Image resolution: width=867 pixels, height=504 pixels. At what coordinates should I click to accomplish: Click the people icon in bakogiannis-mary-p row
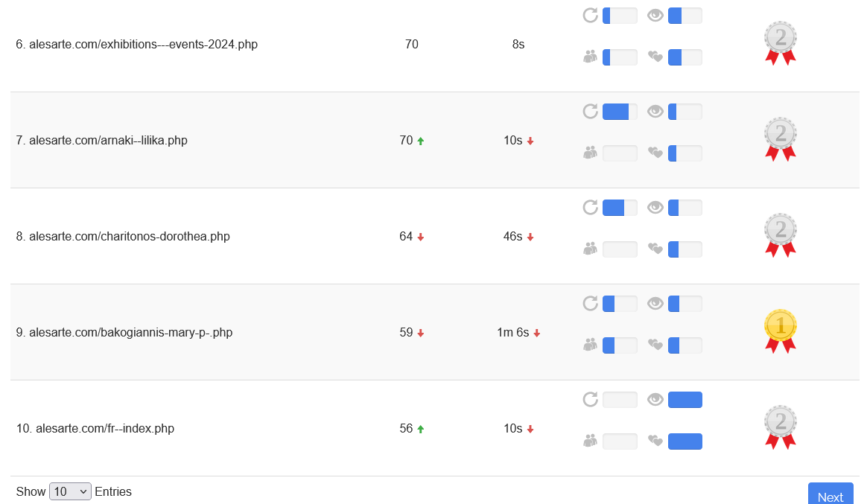point(590,345)
